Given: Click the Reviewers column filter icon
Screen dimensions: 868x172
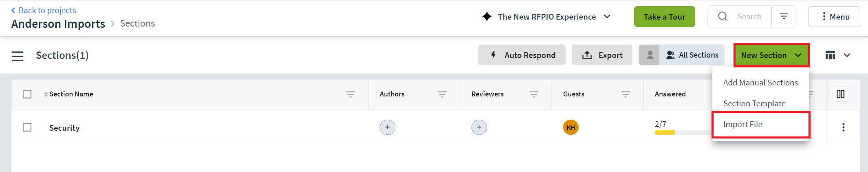Looking at the screenshot, I should [x=533, y=94].
